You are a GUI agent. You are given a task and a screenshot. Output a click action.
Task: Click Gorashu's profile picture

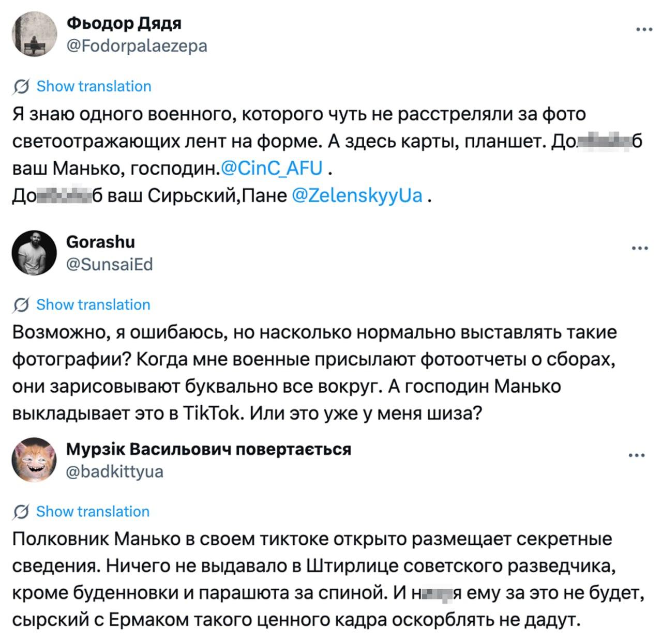[34, 253]
